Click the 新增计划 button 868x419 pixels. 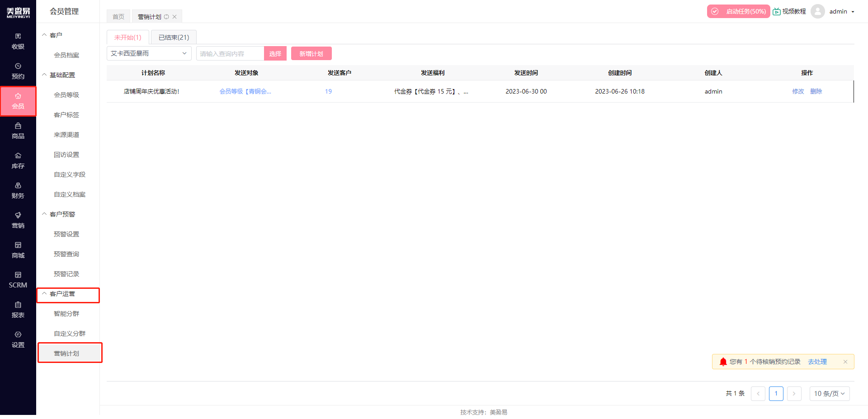pos(311,54)
